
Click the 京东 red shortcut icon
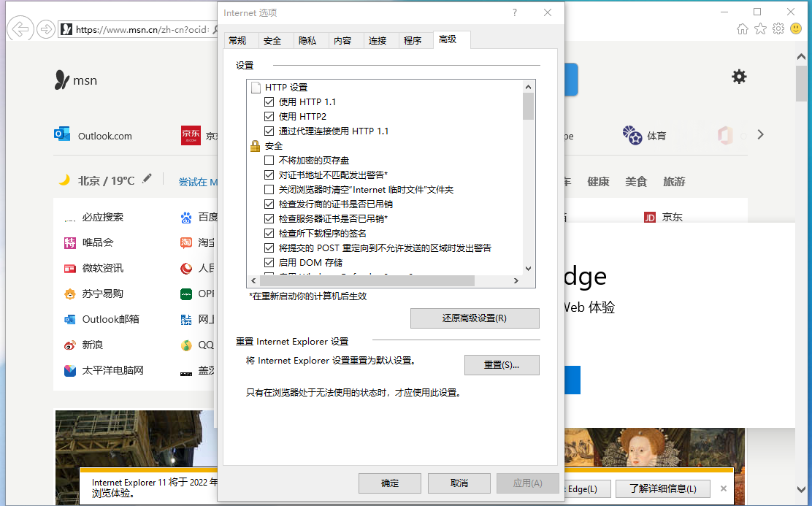[x=191, y=135]
